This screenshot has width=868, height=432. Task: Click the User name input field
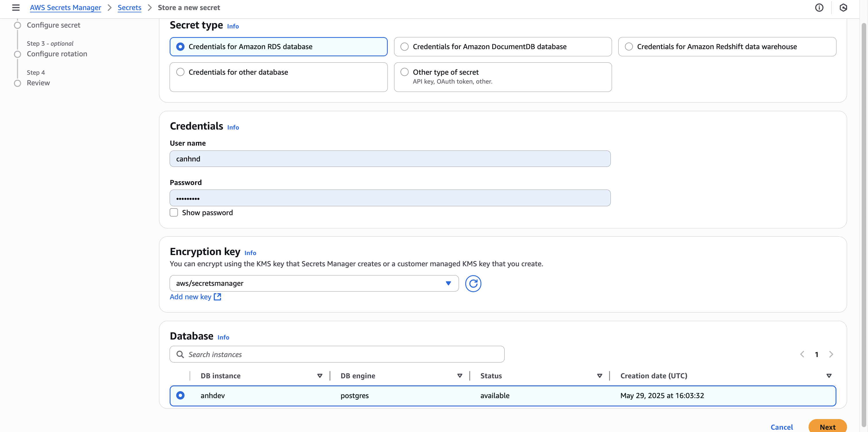390,159
